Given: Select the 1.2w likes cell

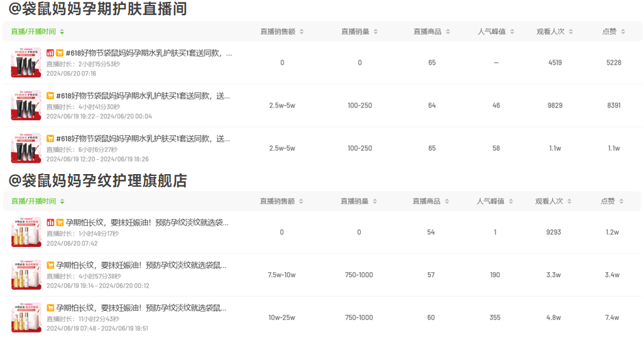Looking at the screenshot, I should click(612, 233).
